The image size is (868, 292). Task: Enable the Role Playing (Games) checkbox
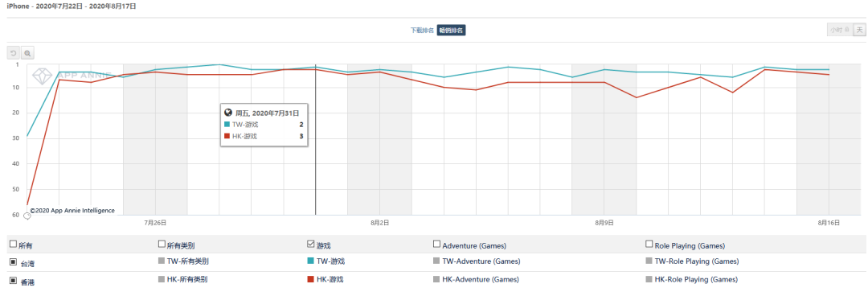pos(649,244)
